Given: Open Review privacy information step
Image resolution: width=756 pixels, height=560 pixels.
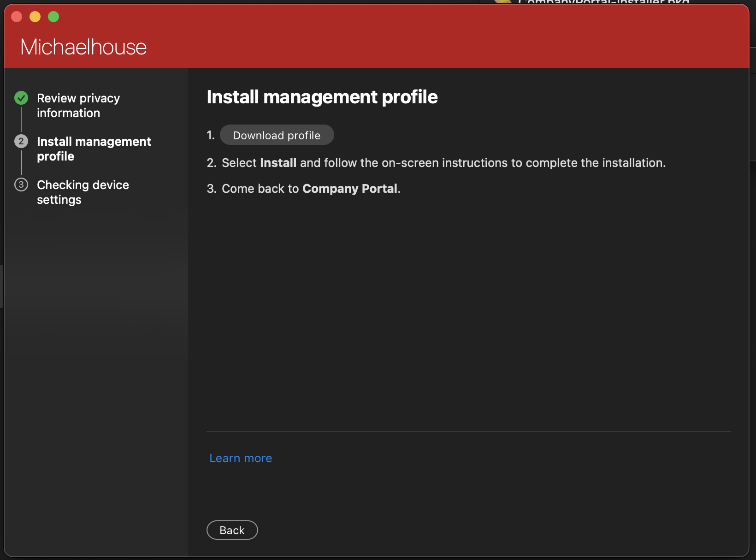Looking at the screenshot, I should 78,106.
